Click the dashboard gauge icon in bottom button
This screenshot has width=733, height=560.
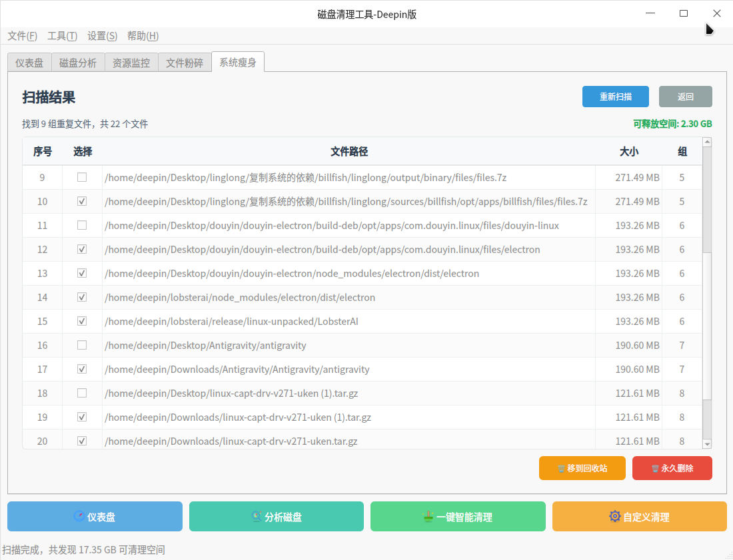pos(79,517)
